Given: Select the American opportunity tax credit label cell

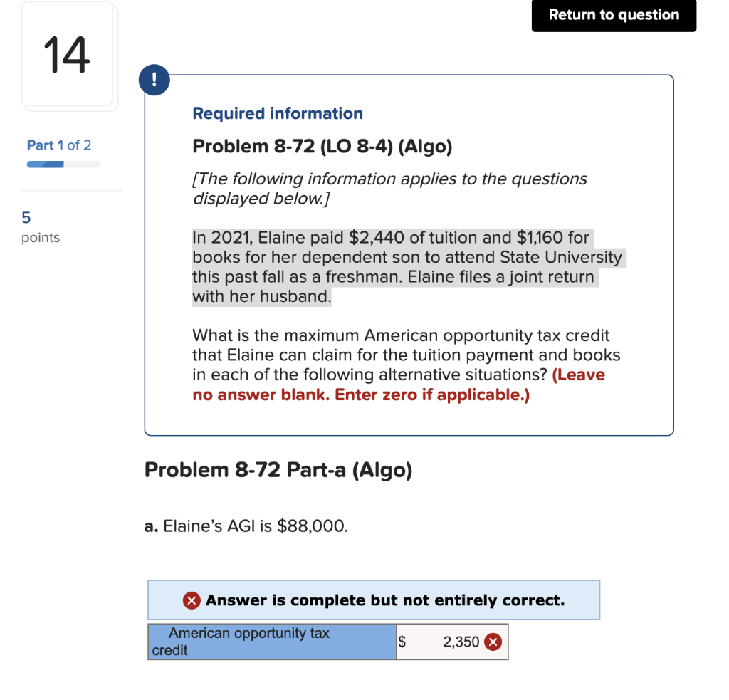Looking at the screenshot, I should [x=271, y=642].
